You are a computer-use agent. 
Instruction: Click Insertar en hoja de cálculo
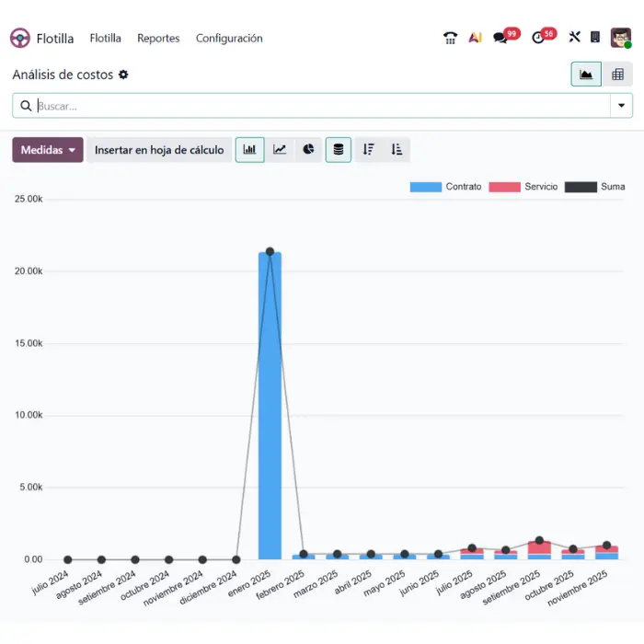(159, 150)
